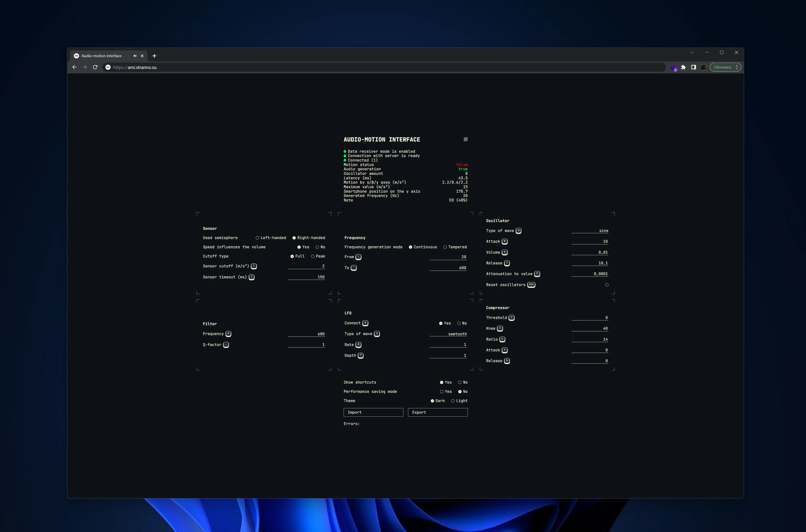Click the Sensor timeout value field
806x532 pixels.
click(306, 277)
